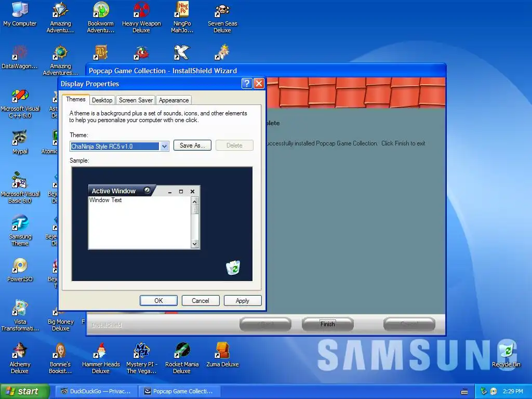Screen dimensions: 532x399
Task: Select the wizard wand game shortcut icon
Action: tap(222, 52)
